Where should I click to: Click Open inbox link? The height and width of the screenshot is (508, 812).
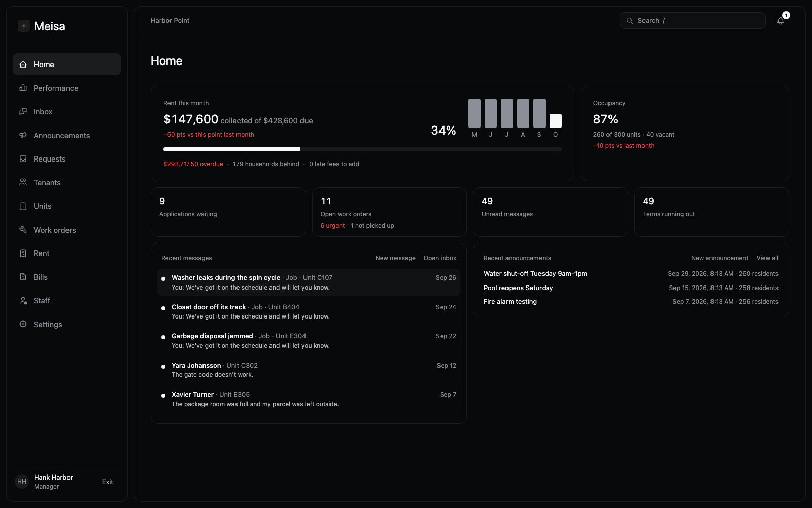440,258
